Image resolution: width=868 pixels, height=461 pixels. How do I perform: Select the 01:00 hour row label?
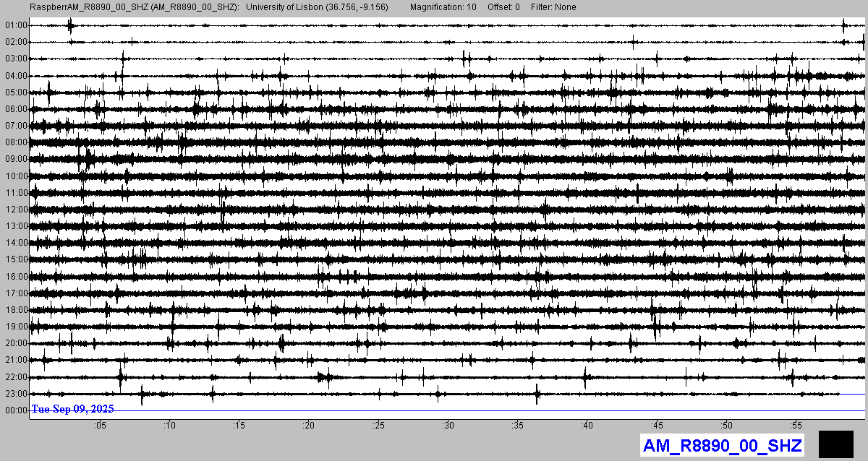click(x=15, y=25)
